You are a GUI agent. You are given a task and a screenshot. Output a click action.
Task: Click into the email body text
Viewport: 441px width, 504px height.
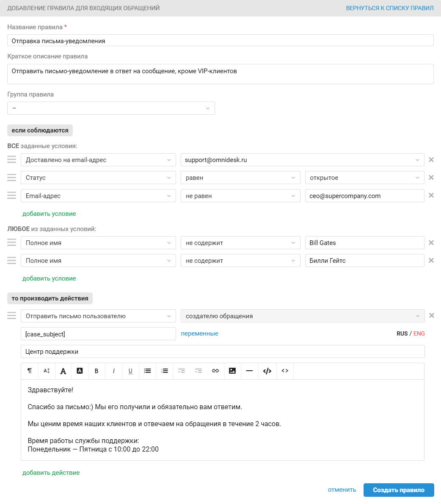(x=223, y=420)
